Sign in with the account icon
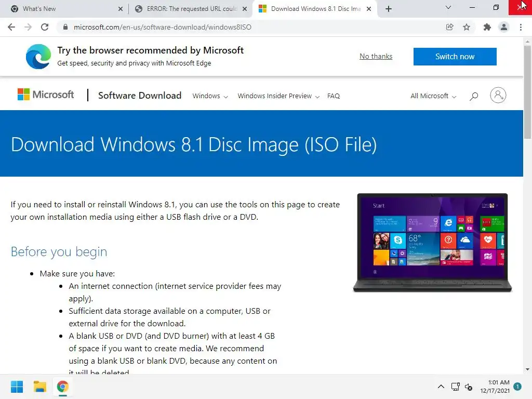 498,96
